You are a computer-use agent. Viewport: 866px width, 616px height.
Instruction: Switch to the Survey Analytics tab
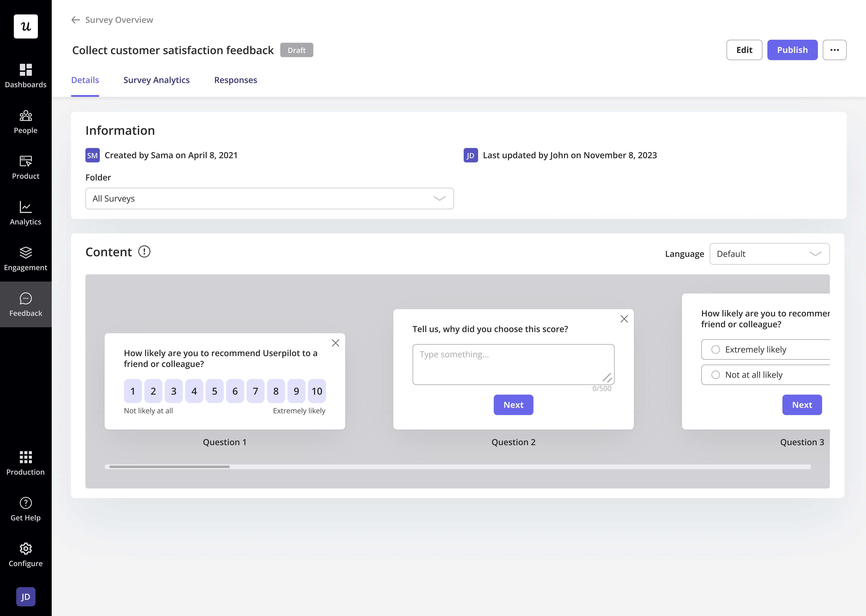click(157, 80)
